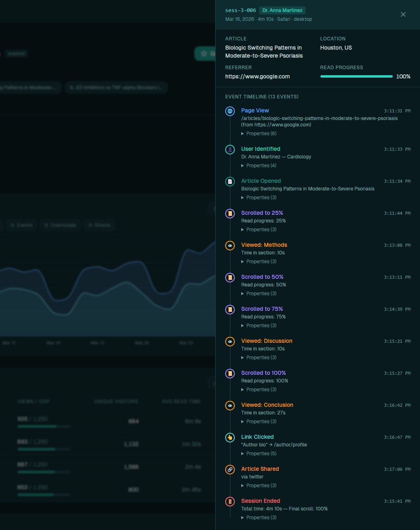This screenshot has height=530, width=420.
Task: Click the Dr. Anna Martinez name badge
Action: coord(282,10)
